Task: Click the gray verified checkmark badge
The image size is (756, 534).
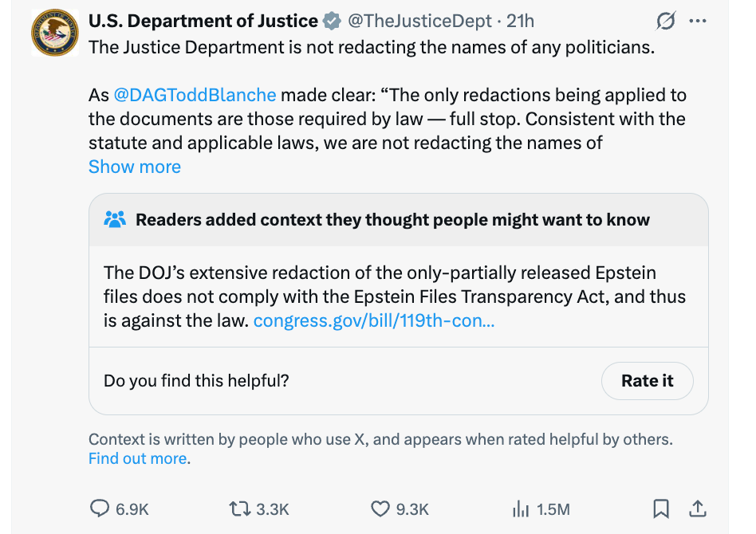Action: point(332,22)
